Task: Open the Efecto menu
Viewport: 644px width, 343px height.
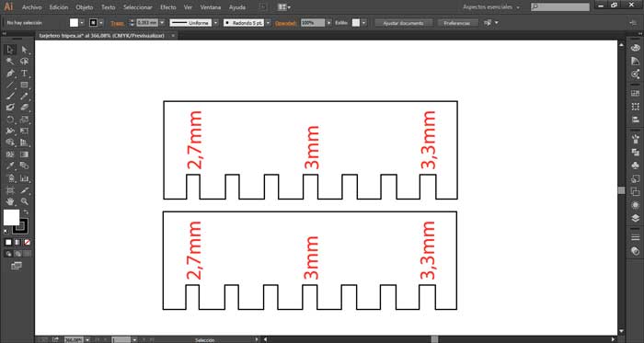Action: (x=168, y=7)
